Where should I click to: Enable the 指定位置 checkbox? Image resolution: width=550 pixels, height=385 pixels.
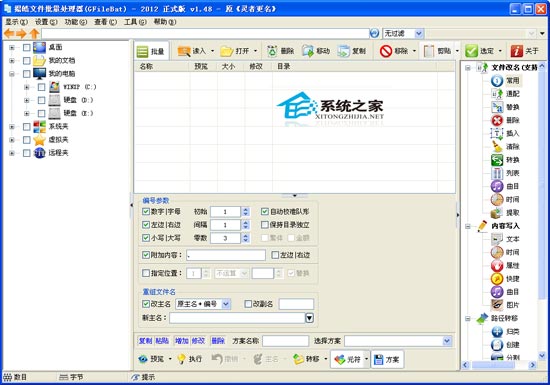click(x=146, y=273)
